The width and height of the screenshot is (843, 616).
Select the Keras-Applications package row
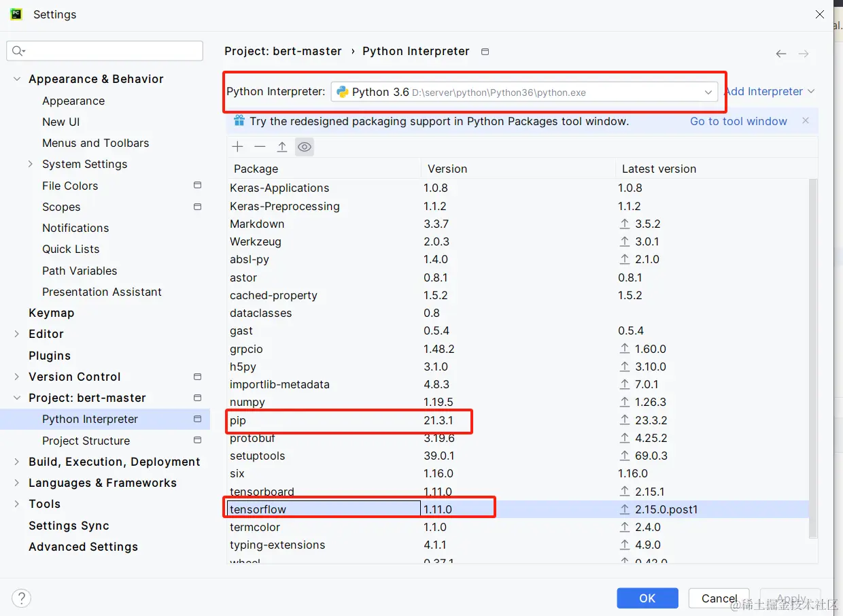click(518, 188)
